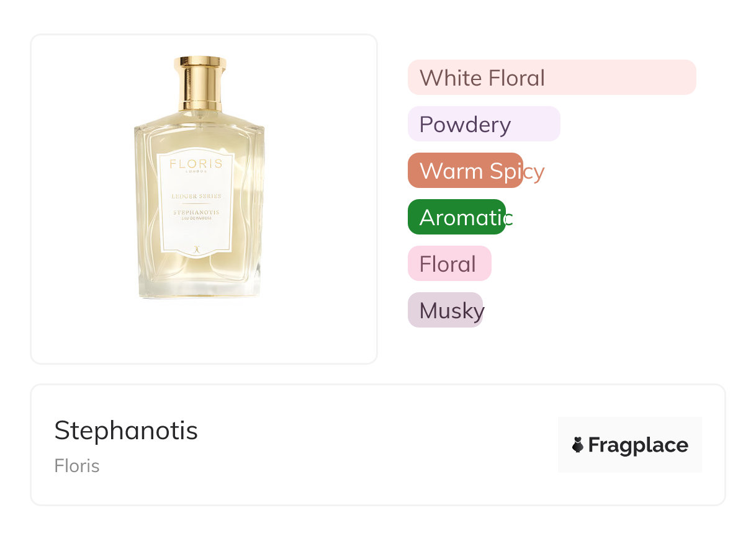This screenshot has width=756, height=536.
Task: Choose the Musky accord tag
Action: click(x=445, y=310)
